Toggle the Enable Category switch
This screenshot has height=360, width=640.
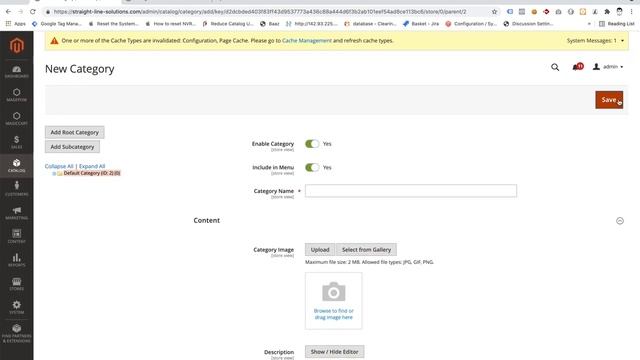tap(312, 144)
